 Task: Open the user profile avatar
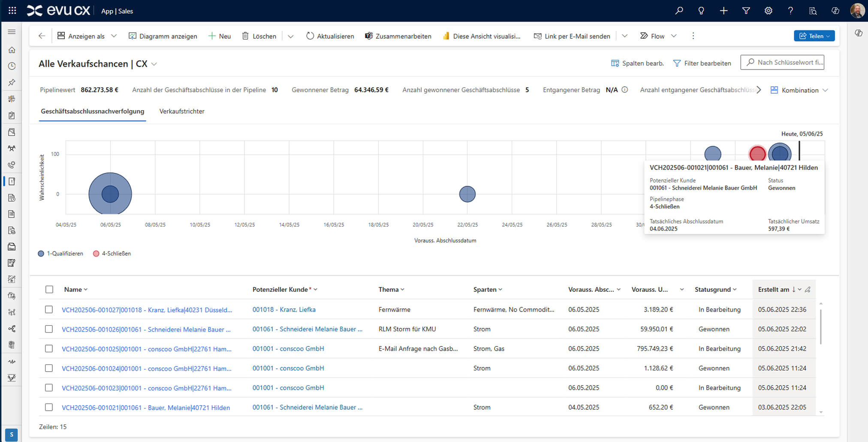coord(857,11)
